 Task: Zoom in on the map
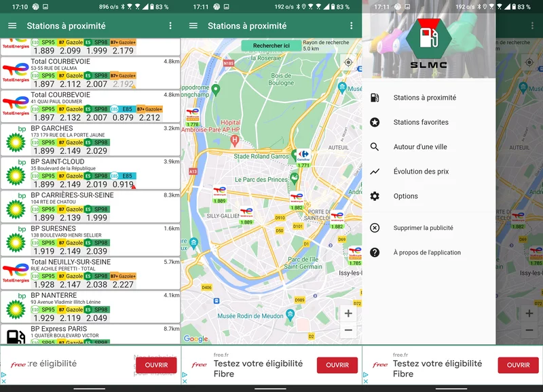[x=348, y=313]
